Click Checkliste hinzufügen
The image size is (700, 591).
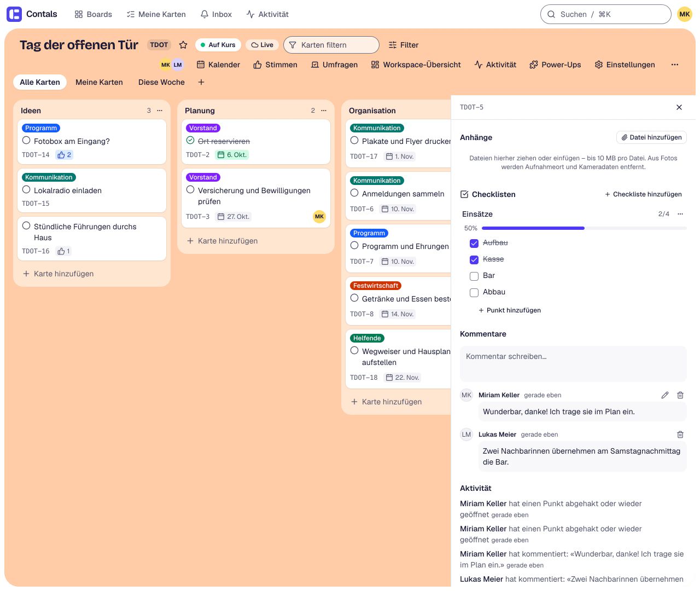pos(643,194)
